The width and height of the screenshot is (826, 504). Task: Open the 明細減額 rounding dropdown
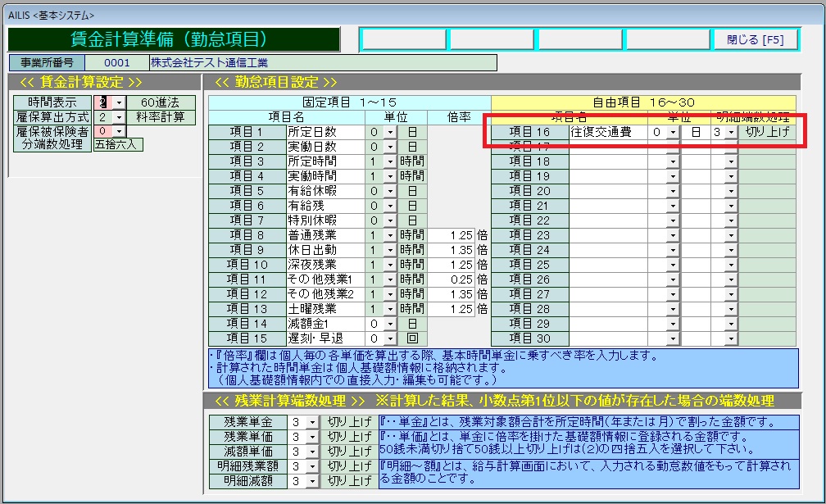pos(311,482)
